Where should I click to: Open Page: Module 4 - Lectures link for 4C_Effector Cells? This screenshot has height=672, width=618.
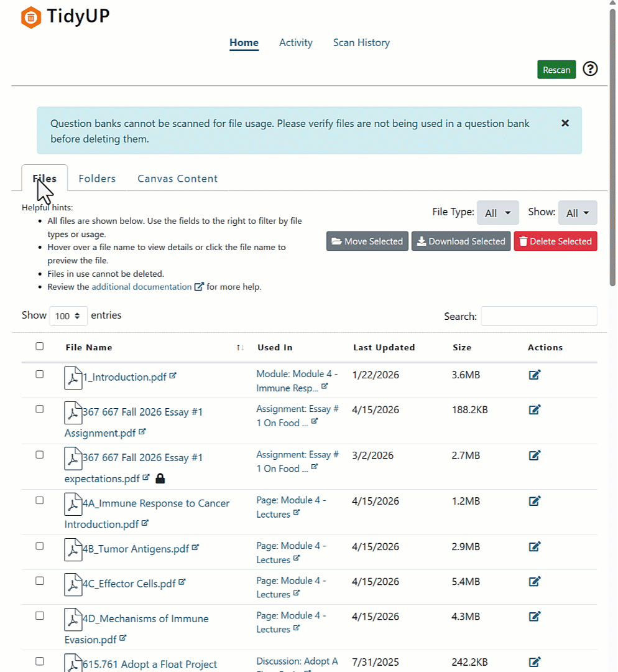(291, 587)
